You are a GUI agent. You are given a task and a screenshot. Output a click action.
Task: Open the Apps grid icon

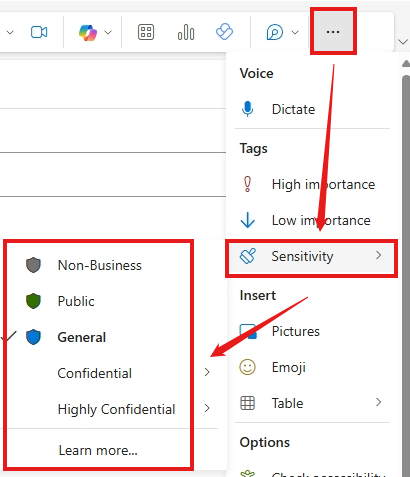point(146,32)
